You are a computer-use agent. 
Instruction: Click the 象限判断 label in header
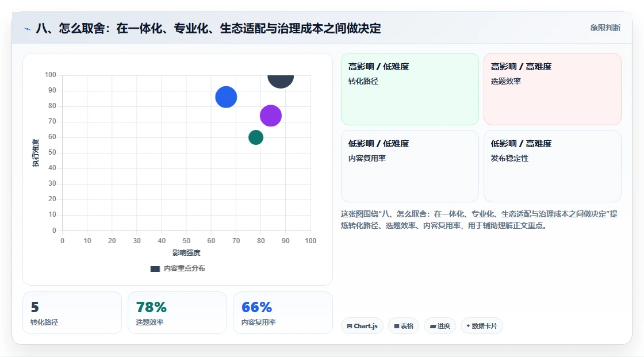(605, 28)
